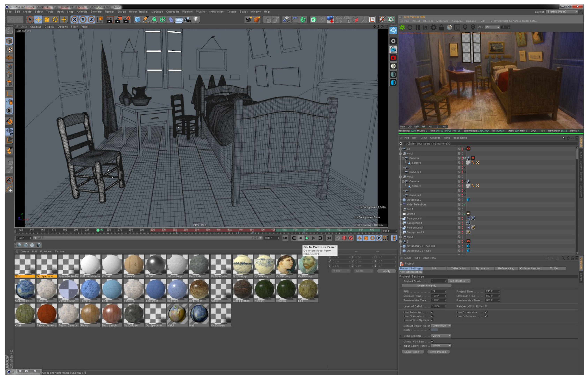
Task: Uncheck the Use Animation checkbox
Action: [x=432, y=312]
